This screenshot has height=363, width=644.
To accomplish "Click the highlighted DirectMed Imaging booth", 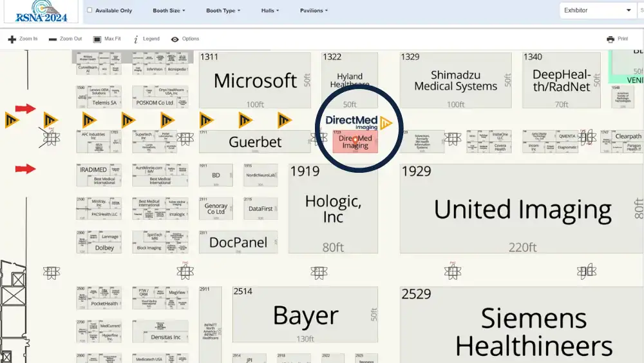I will pyautogui.click(x=355, y=142).
